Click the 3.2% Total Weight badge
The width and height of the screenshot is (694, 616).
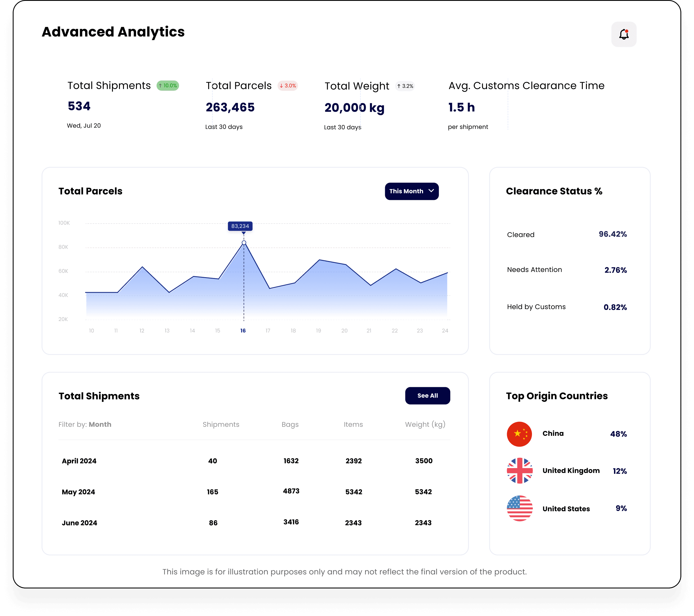coord(405,86)
